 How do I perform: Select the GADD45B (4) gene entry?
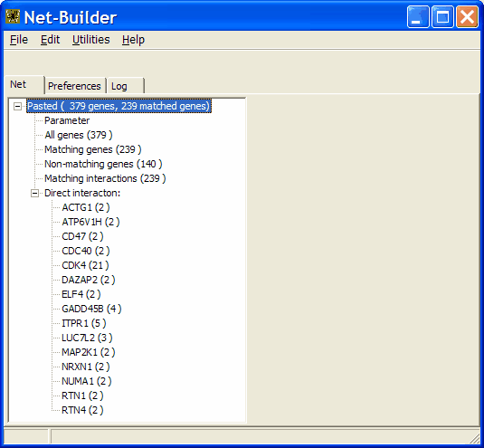[91, 309]
